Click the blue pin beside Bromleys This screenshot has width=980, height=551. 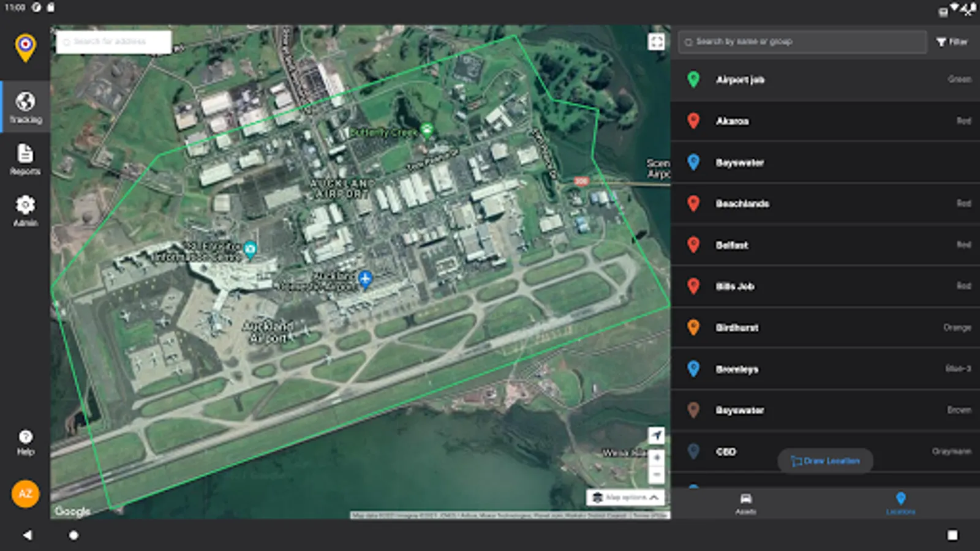(693, 369)
